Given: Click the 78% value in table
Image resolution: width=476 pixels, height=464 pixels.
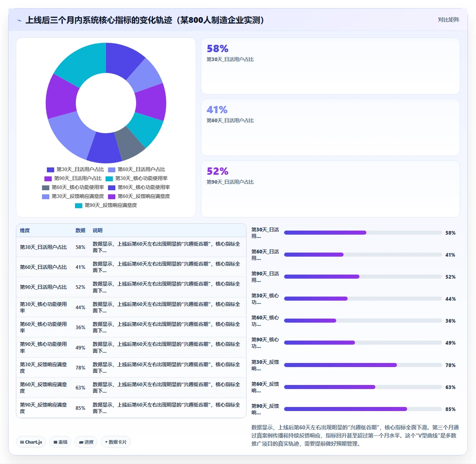Looking at the screenshot, I should click(x=80, y=367).
